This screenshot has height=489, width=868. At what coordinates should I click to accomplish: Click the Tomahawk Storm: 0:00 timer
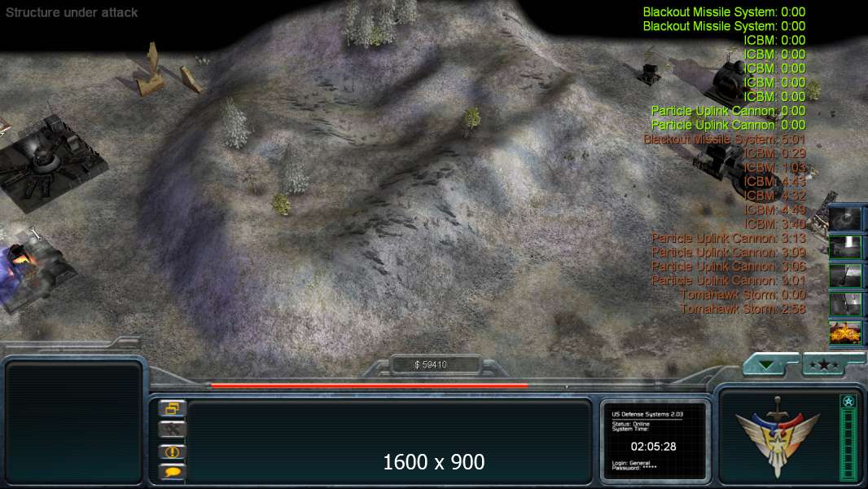(x=743, y=294)
